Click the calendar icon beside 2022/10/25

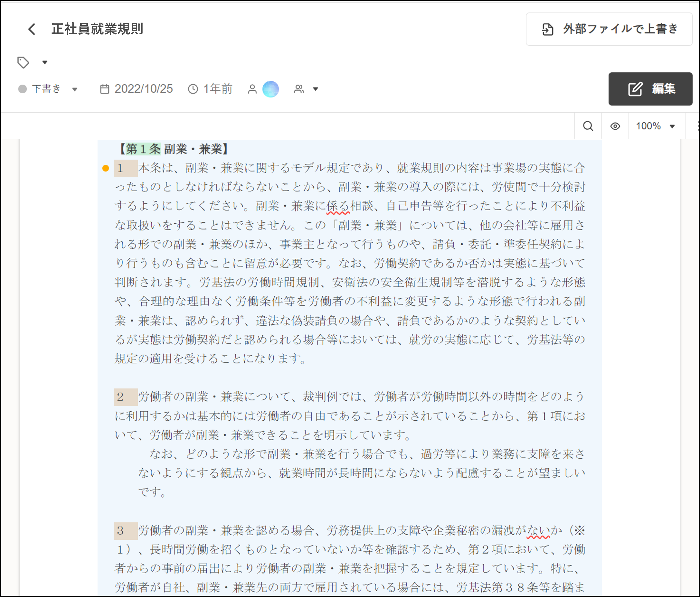click(x=105, y=89)
